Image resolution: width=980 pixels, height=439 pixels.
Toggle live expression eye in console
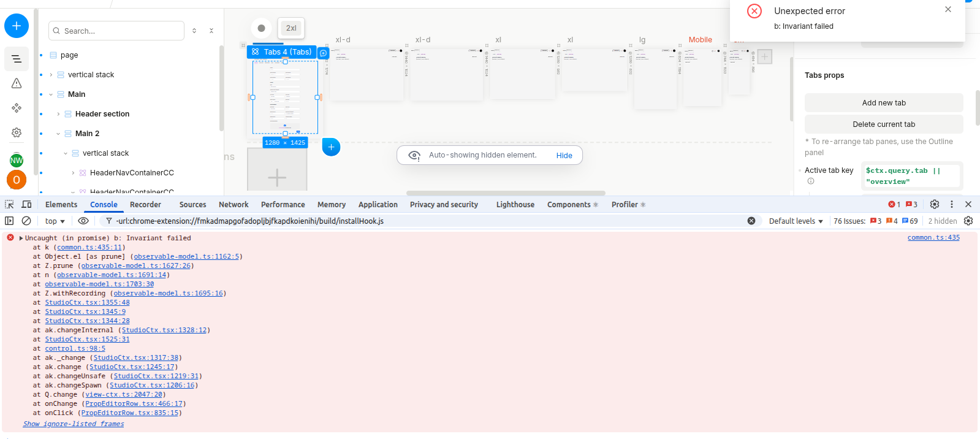tap(83, 221)
